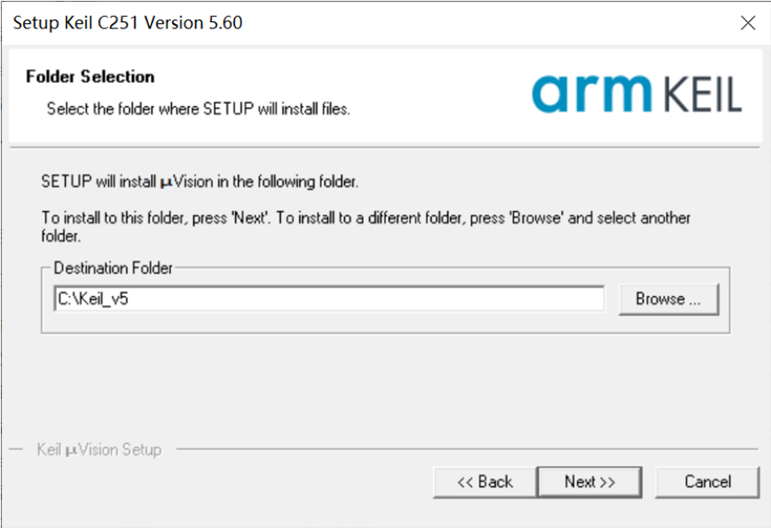Image resolution: width=771 pixels, height=528 pixels.
Task: Click the Destination Folder path field
Action: tap(329, 299)
